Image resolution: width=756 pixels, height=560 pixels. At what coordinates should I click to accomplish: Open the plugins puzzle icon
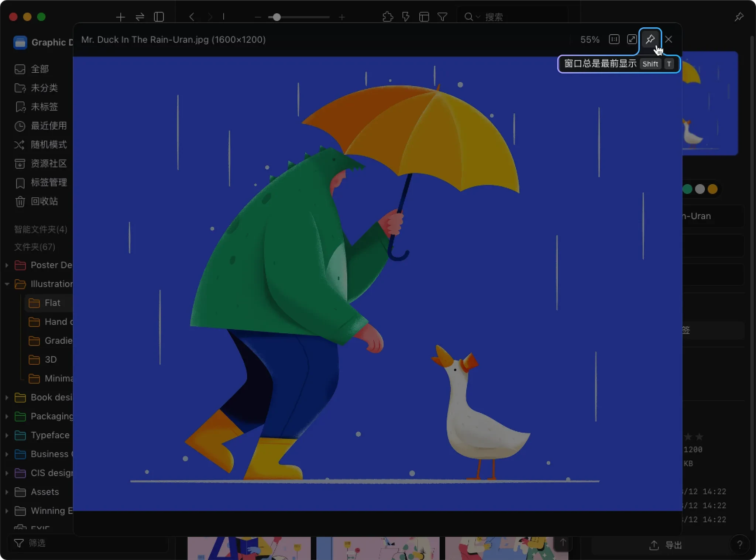[x=388, y=17]
